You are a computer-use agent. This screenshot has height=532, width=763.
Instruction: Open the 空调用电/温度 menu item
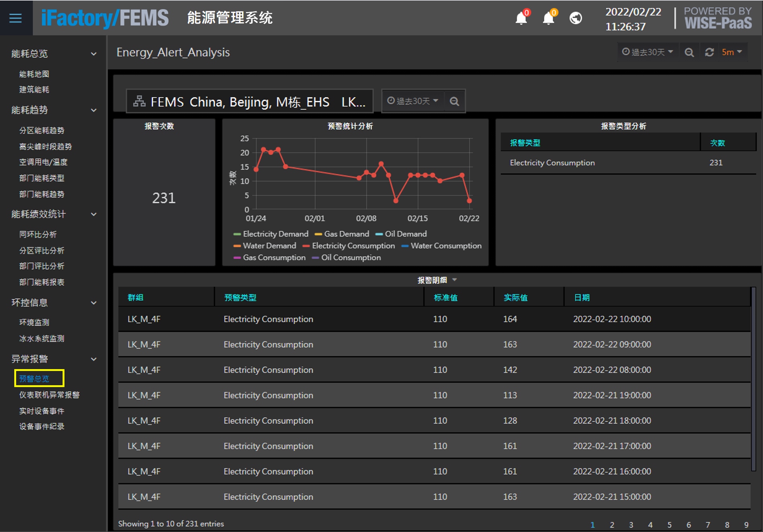click(x=43, y=162)
